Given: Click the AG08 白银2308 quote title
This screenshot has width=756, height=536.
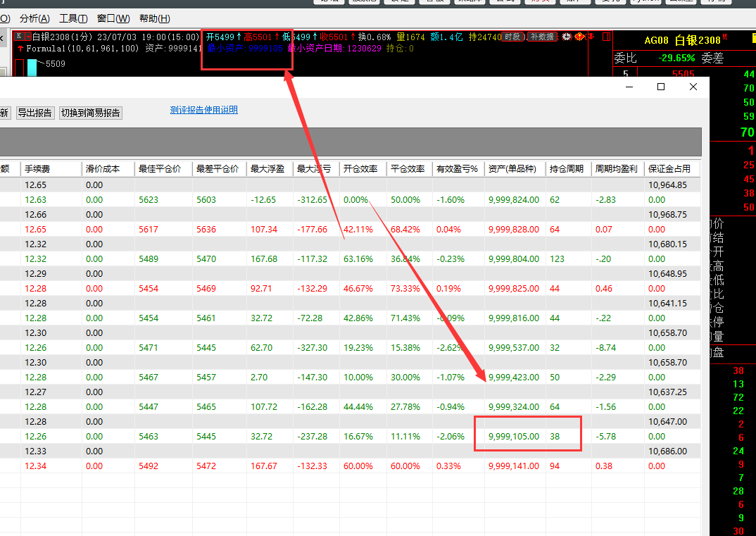Looking at the screenshot, I should point(683,40).
